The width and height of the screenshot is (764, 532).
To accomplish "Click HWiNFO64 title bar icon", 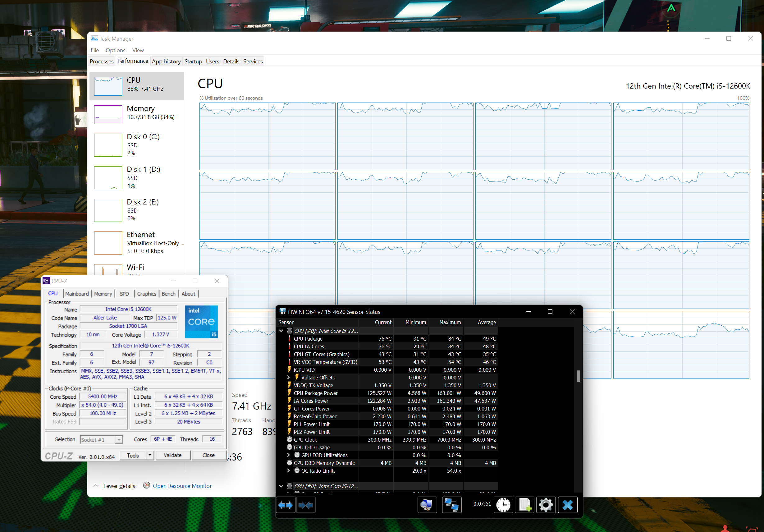I will tap(282, 312).
